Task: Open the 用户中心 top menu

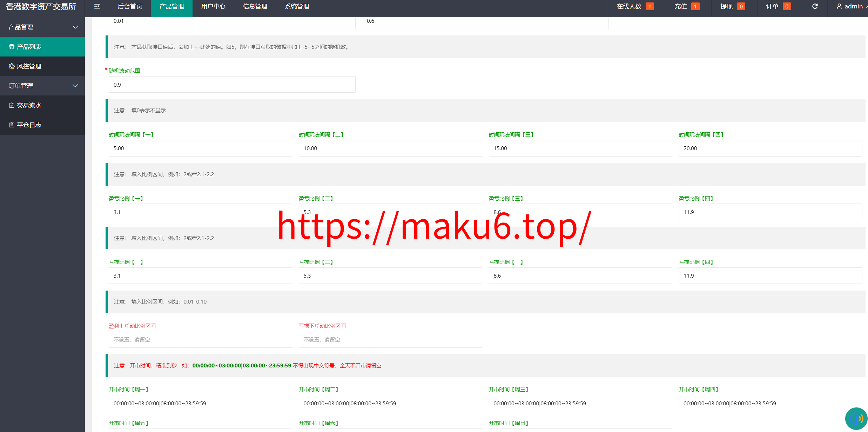Action: point(213,6)
